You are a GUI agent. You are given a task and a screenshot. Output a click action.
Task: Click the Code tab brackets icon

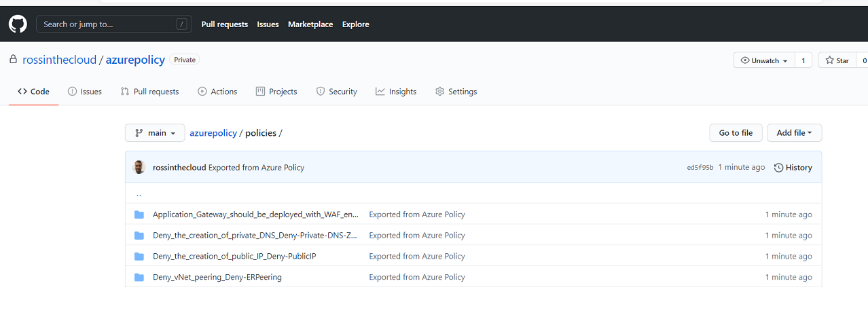coord(22,92)
